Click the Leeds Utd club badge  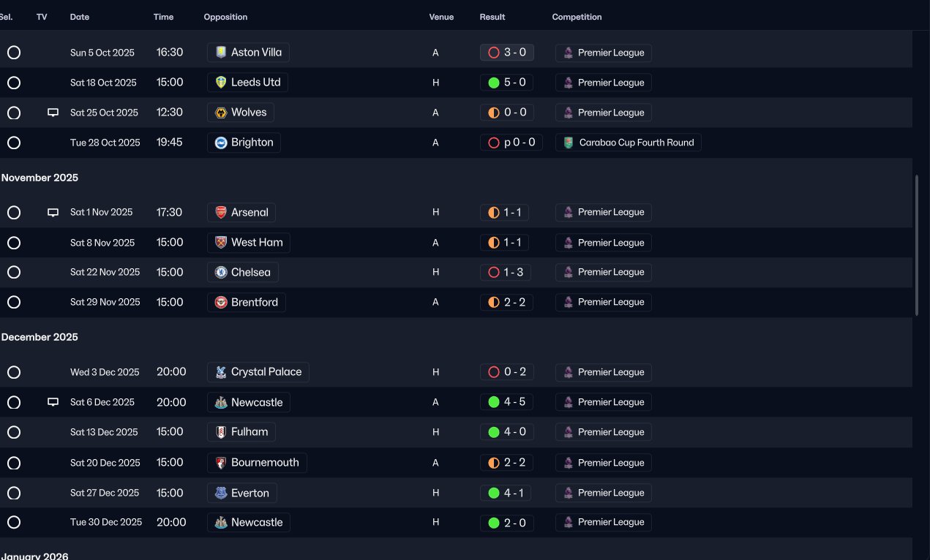point(221,83)
